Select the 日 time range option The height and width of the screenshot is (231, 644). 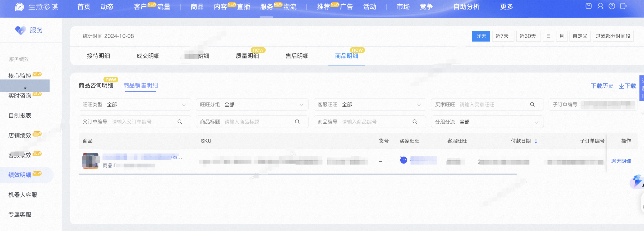coord(549,36)
